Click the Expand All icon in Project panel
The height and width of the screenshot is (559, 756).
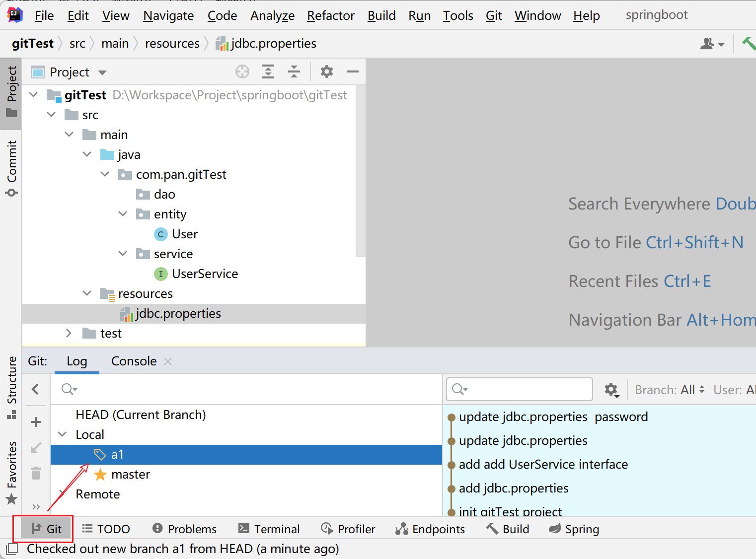[x=268, y=72]
